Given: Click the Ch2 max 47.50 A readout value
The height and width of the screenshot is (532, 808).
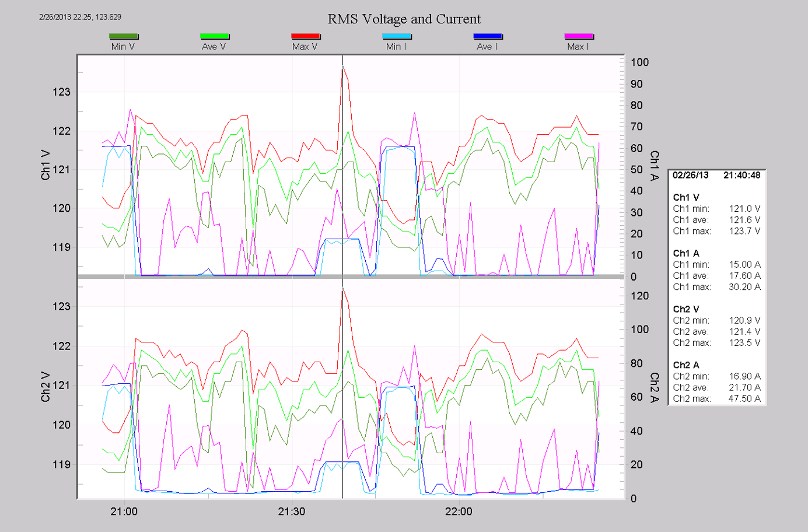Looking at the screenshot, I should pos(744,399).
